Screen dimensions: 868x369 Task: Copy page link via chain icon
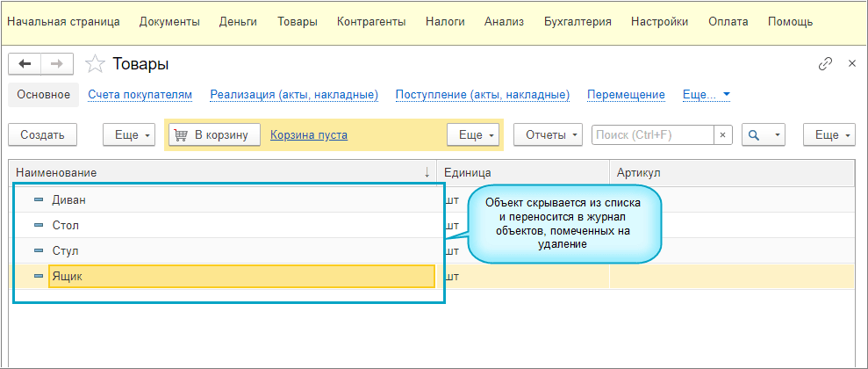point(825,64)
